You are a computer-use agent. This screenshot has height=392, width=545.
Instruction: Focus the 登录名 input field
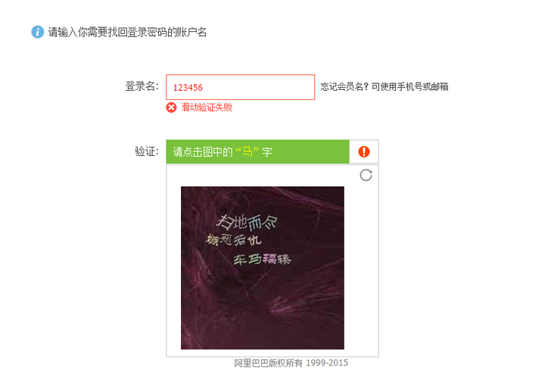point(241,87)
